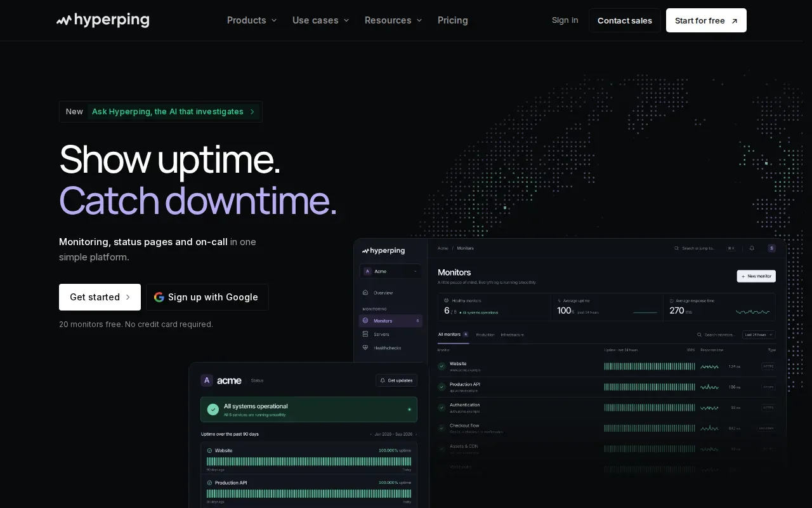
Task: Click the Overview home icon in the sidebar
Action: (x=365, y=293)
